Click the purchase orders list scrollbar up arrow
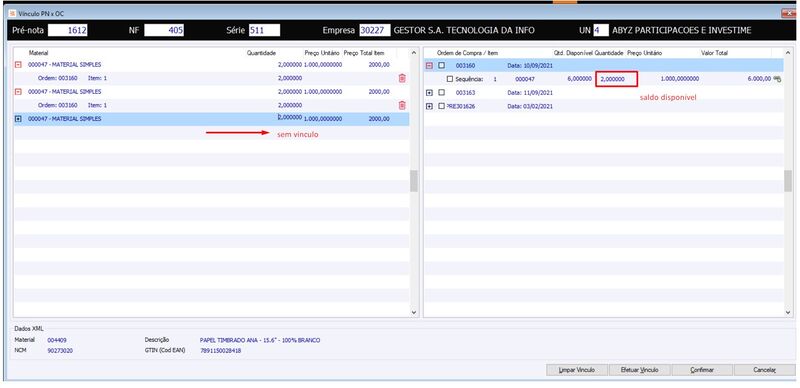 coord(788,53)
